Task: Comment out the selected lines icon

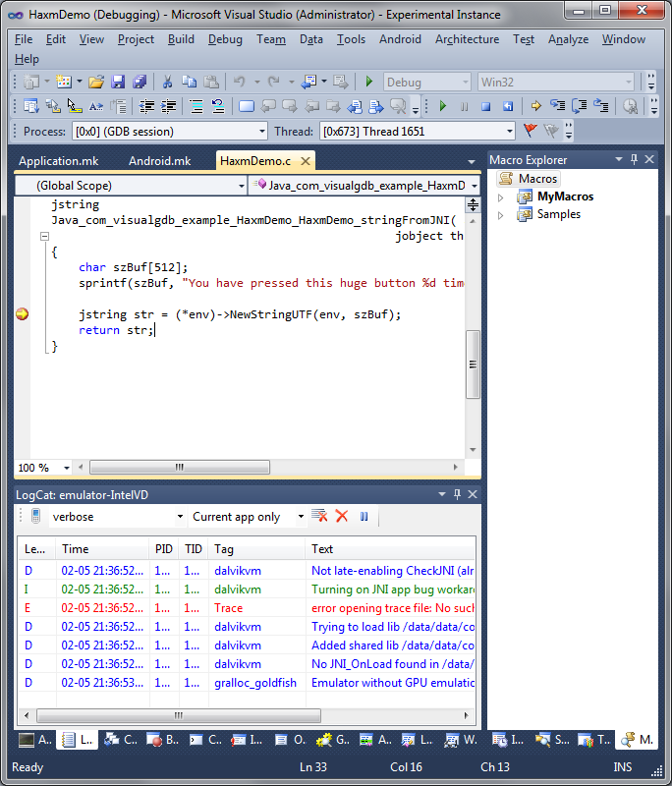Action: tap(196, 106)
